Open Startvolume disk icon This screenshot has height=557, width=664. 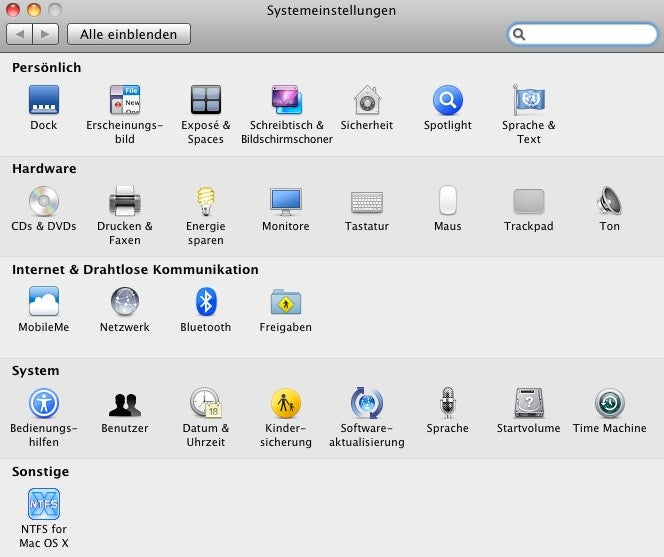click(528, 403)
